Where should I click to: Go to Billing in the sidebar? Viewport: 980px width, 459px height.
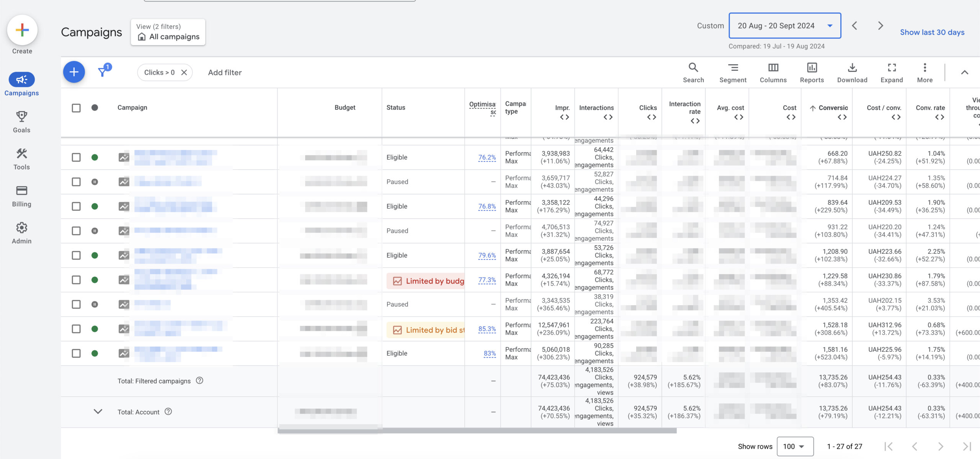point(21,196)
